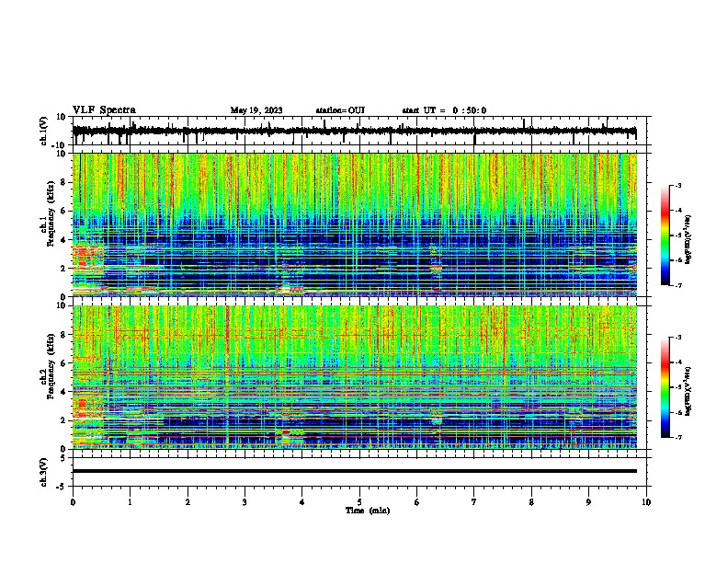Click the upper PSD color scale bar
The width and height of the screenshot is (728, 563).
pos(665,236)
